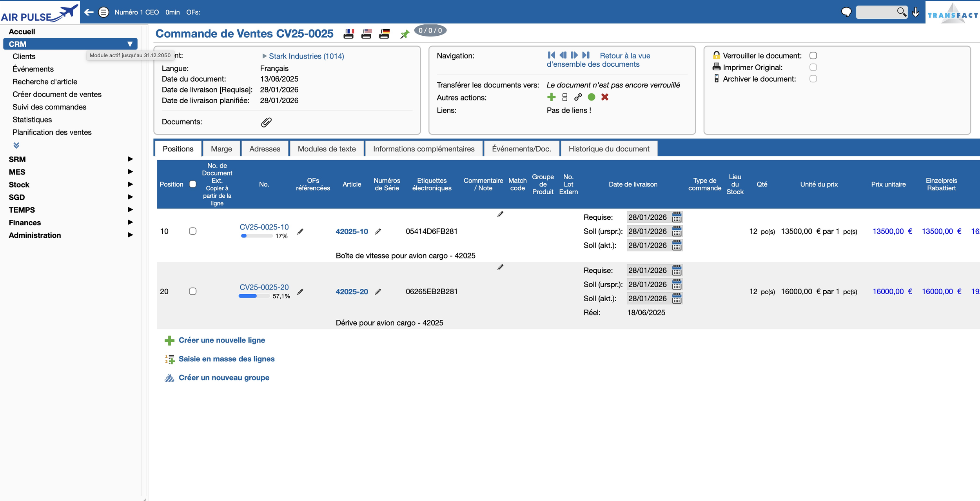Screen dimensions: 980x501
Task: Jump to the first document navigation arrow
Action: click(551, 55)
